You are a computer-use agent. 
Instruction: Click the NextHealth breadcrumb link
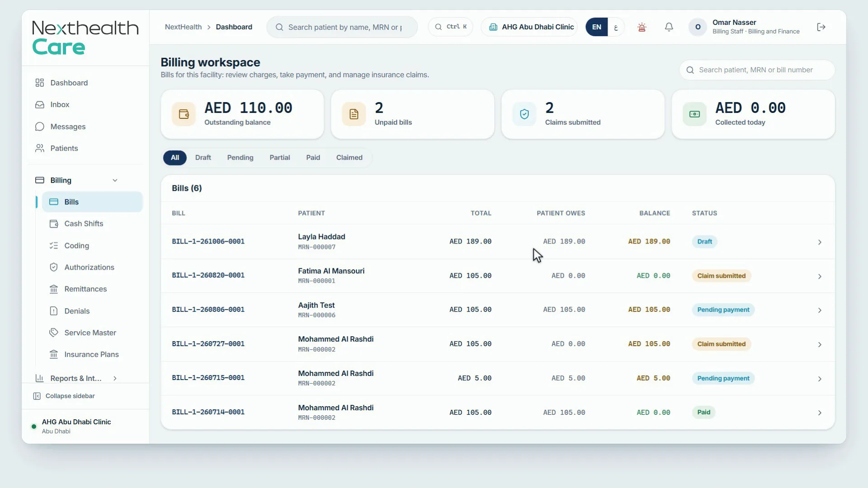183,27
